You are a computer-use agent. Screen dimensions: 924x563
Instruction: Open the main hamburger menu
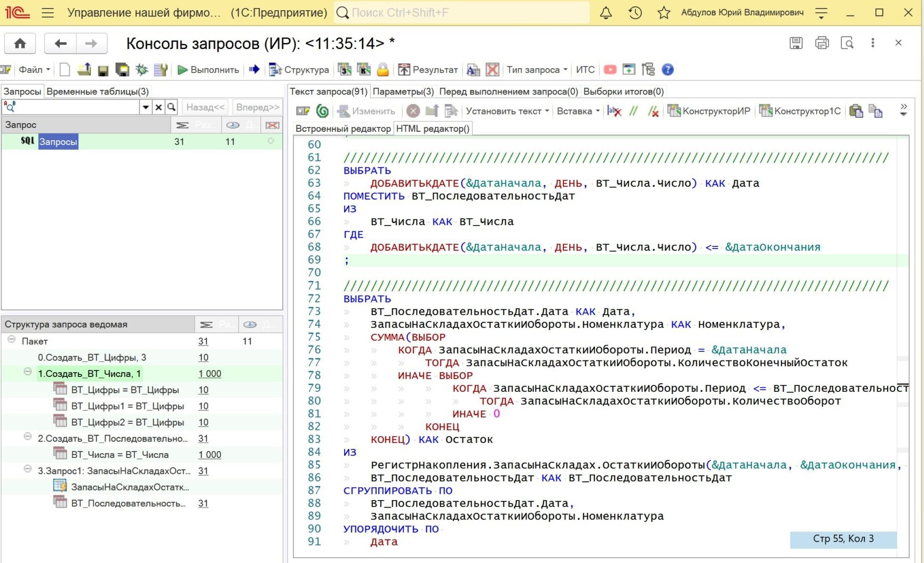(48, 13)
